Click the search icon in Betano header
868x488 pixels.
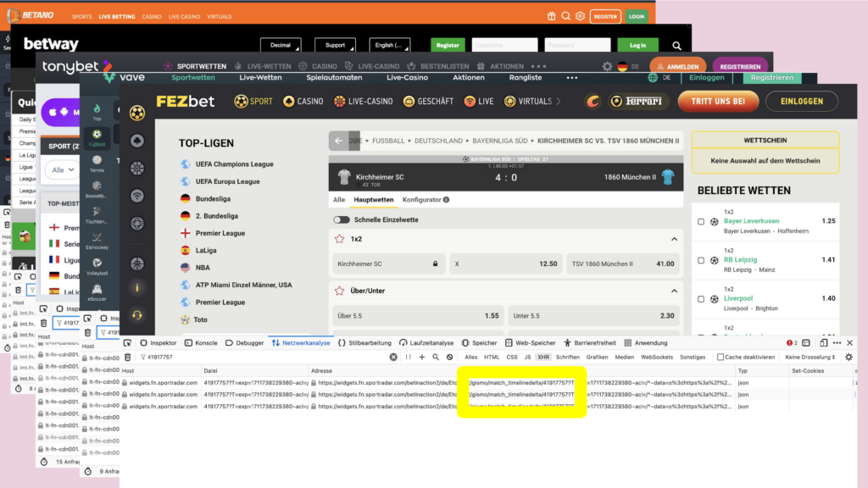pyautogui.click(x=565, y=16)
